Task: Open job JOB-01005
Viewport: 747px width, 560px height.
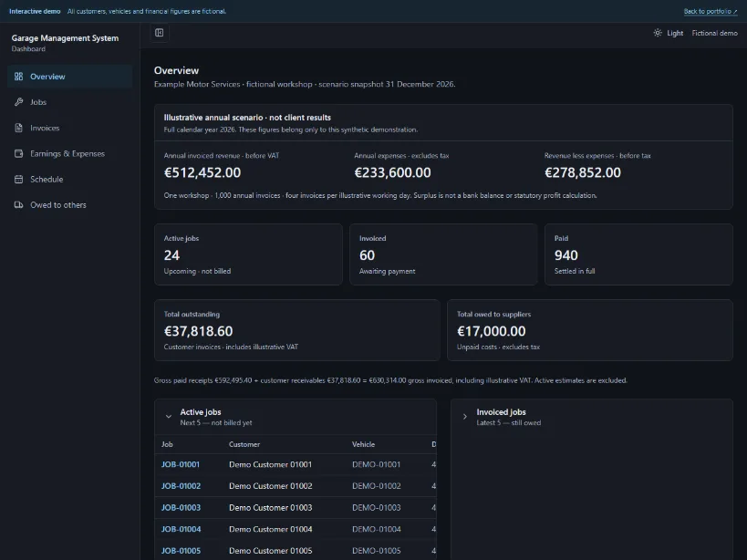Action: tap(181, 551)
